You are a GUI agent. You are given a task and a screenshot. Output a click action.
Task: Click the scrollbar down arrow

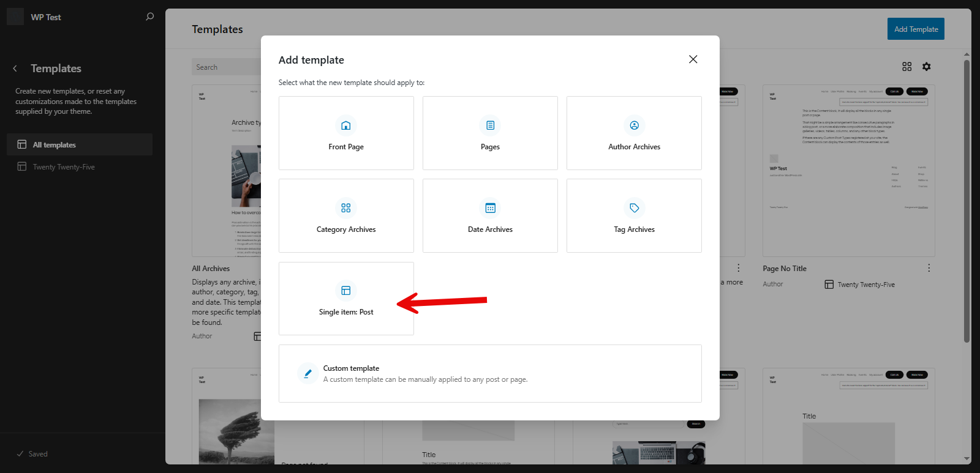click(967, 459)
